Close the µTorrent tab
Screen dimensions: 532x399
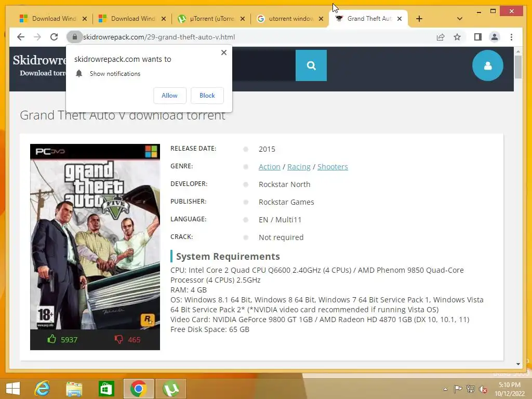tap(242, 19)
